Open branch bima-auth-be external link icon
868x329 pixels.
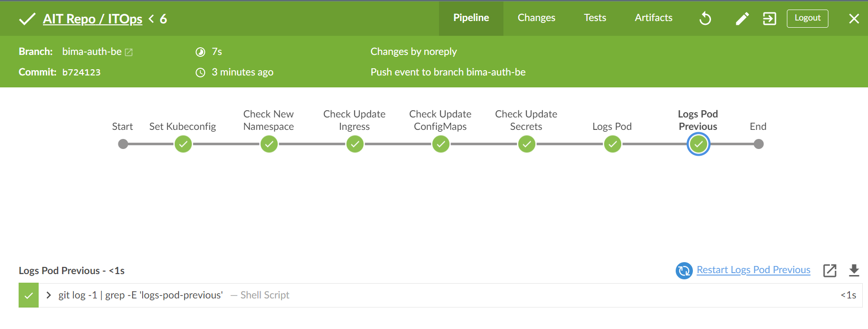coord(129,52)
